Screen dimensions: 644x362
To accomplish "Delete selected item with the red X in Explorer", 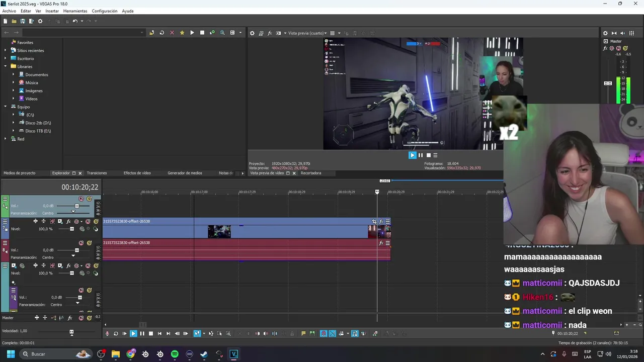I will (172, 33).
